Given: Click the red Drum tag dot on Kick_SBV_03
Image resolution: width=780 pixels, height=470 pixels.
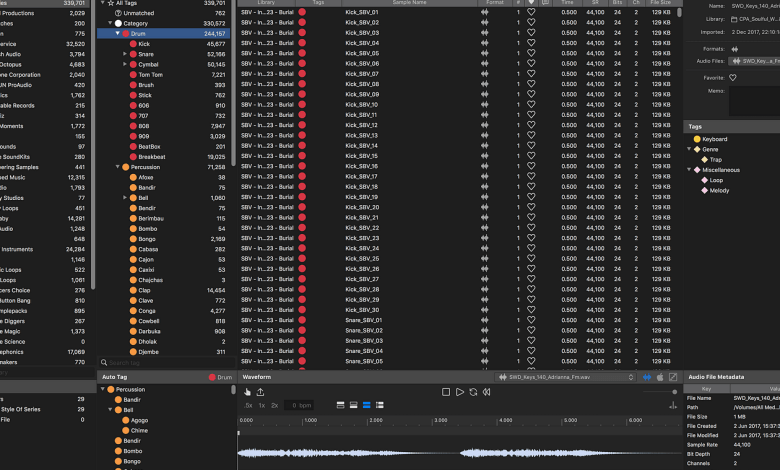Looking at the screenshot, I should pos(302,33).
